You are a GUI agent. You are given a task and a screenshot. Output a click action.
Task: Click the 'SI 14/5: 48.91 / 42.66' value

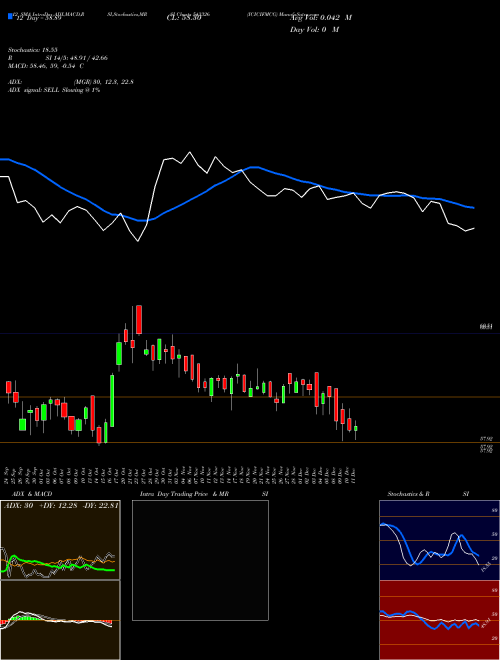[77, 58]
